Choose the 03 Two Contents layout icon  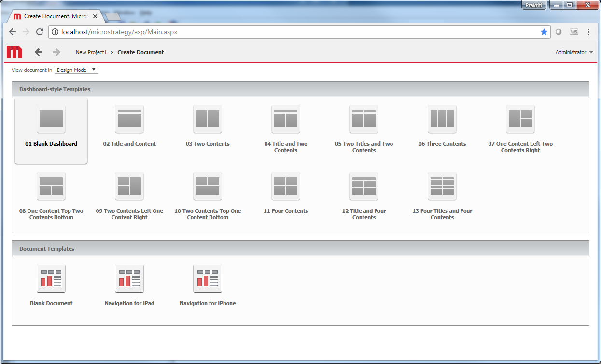pyautogui.click(x=208, y=119)
